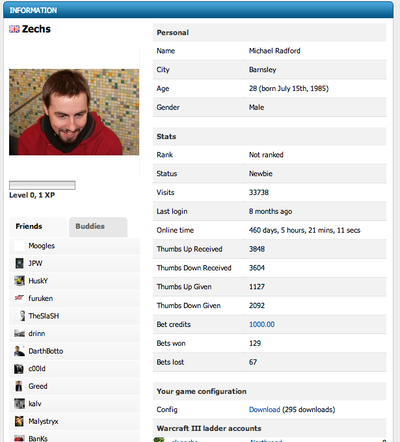Image resolution: width=400 pixels, height=442 pixels.
Task: Click TheSlaSH's avatar icon
Action: [x=22, y=316]
